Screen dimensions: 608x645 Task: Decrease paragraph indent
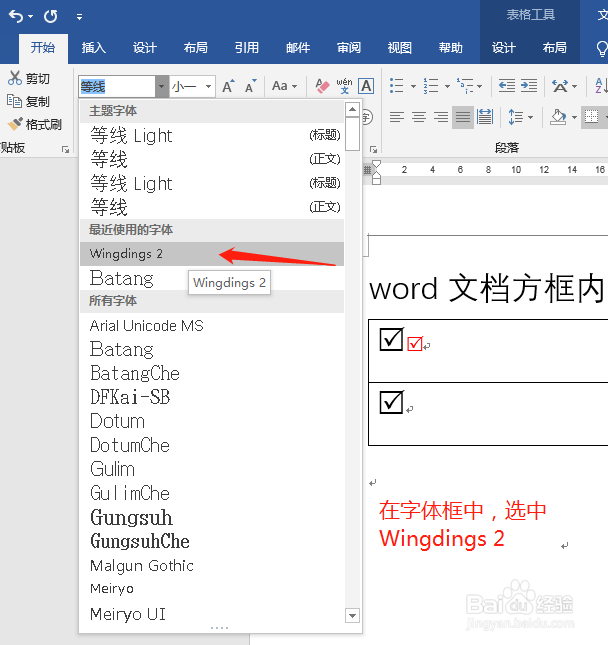(507, 86)
